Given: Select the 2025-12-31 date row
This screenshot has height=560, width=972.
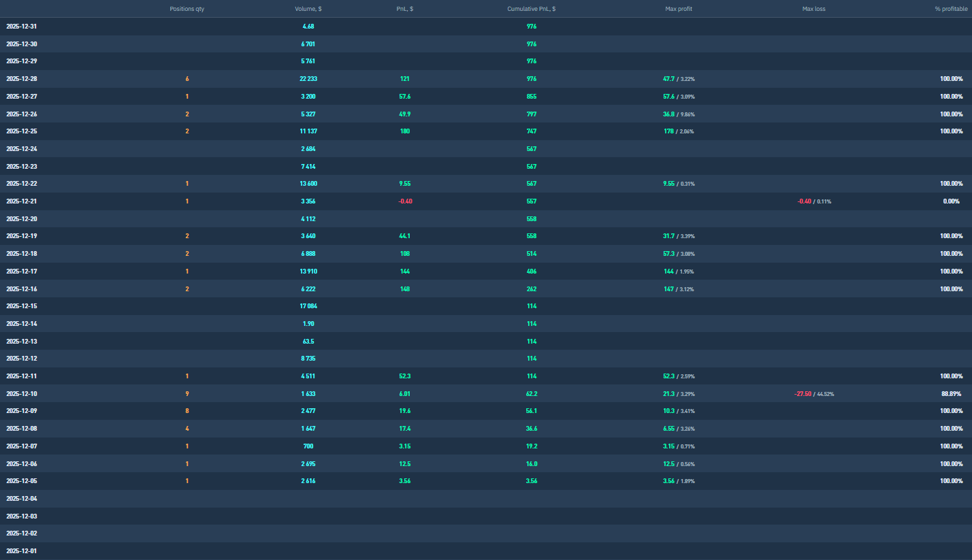Looking at the screenshot, I should click(22, 27).
